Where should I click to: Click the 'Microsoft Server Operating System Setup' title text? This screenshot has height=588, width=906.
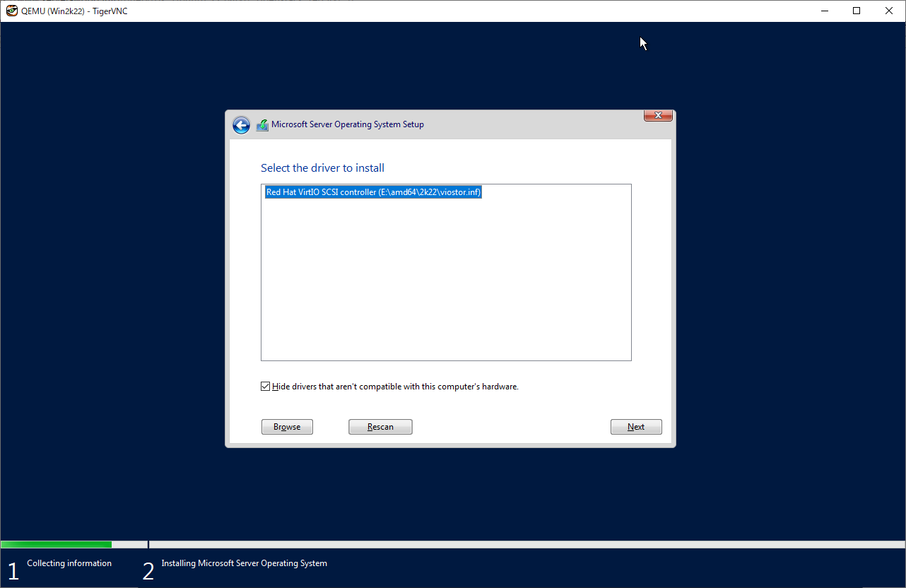click(x=348, y=124)
